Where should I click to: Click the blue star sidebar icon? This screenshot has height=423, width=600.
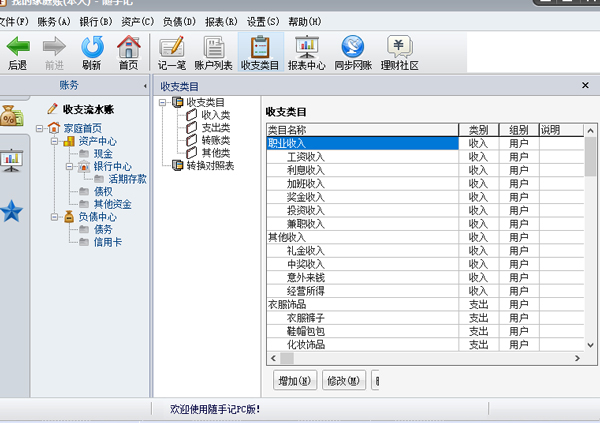click(x=11, y=211)
